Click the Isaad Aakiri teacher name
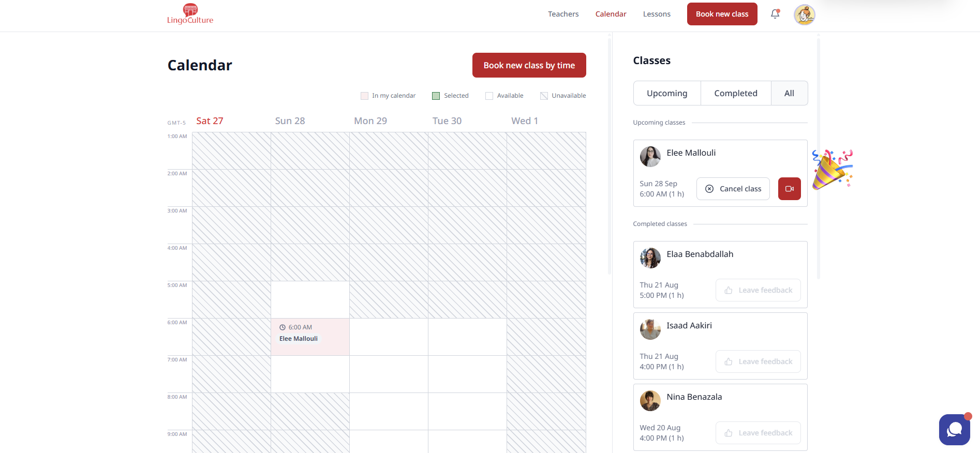 [689, 326]
